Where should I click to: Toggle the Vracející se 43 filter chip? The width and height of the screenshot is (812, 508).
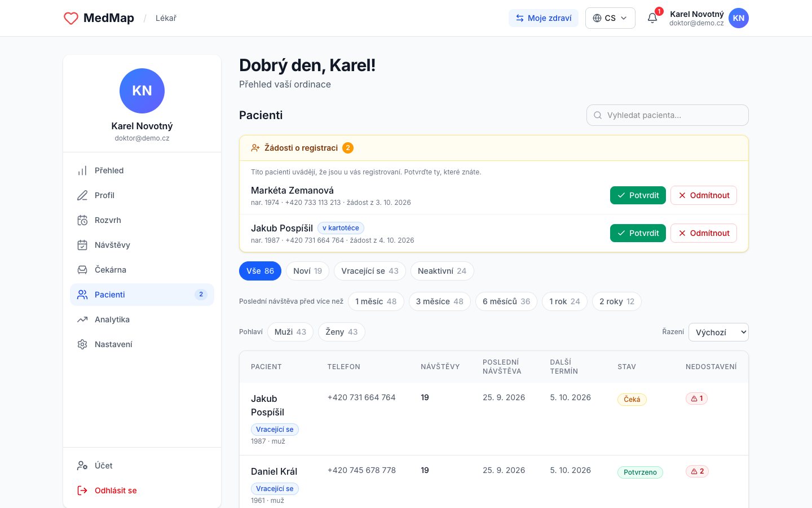[x=370, y=271]
